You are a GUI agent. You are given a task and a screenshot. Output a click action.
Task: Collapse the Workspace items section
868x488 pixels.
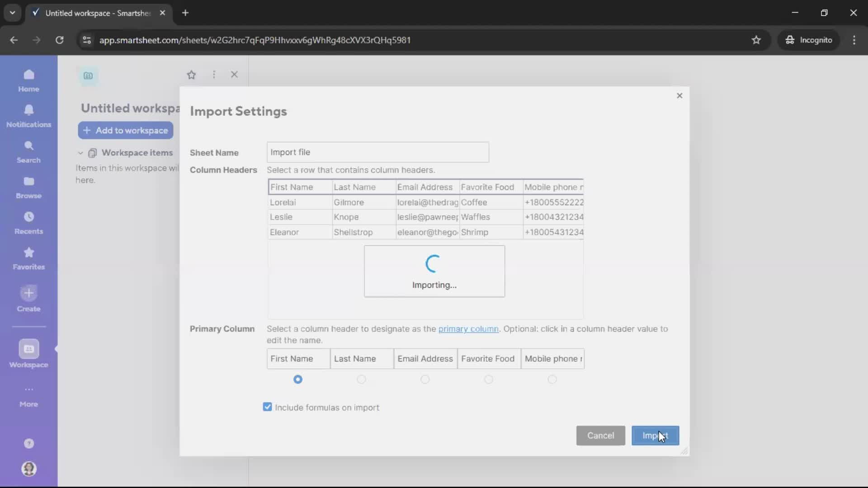tap(80, 153)
